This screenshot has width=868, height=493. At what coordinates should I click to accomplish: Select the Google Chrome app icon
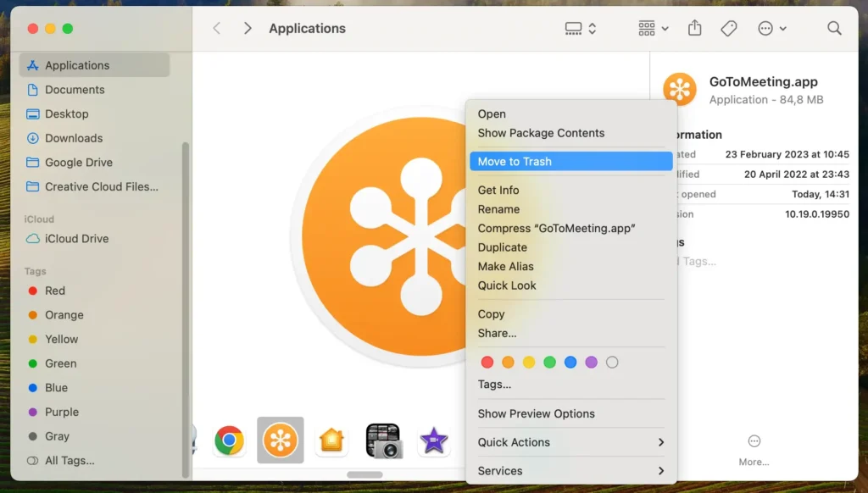[x=229, y=440]
